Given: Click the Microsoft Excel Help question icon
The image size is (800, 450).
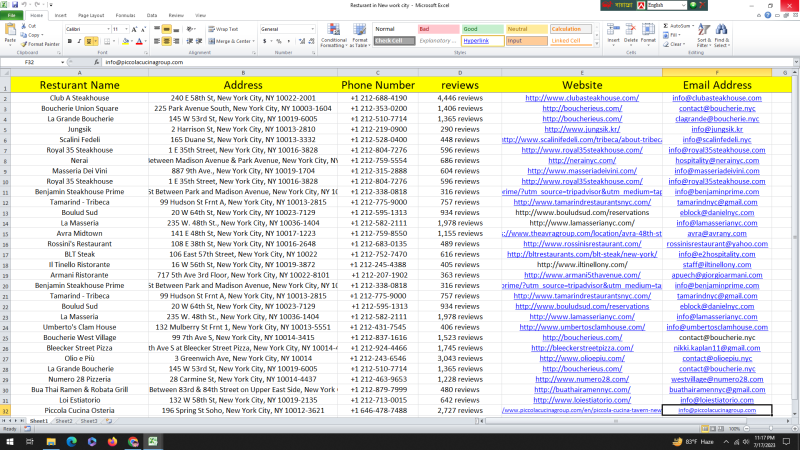Looking at the screenshot, I should (x=767, y=16).
